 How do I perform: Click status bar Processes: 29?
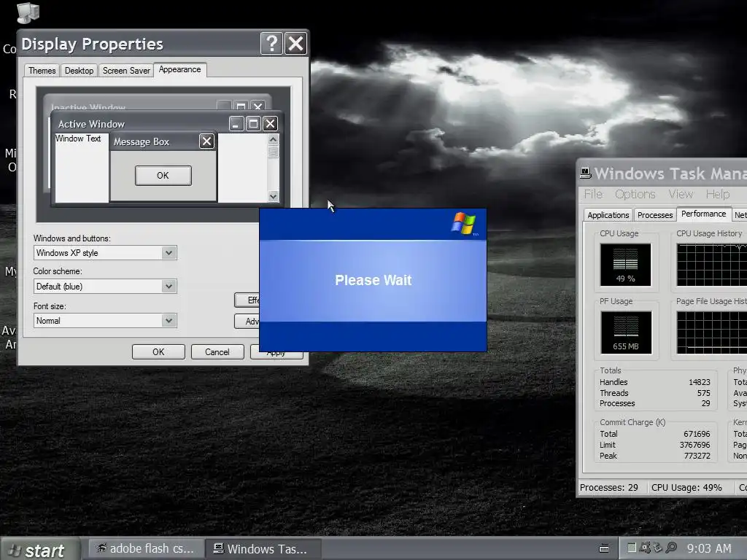tap(609, 488)
